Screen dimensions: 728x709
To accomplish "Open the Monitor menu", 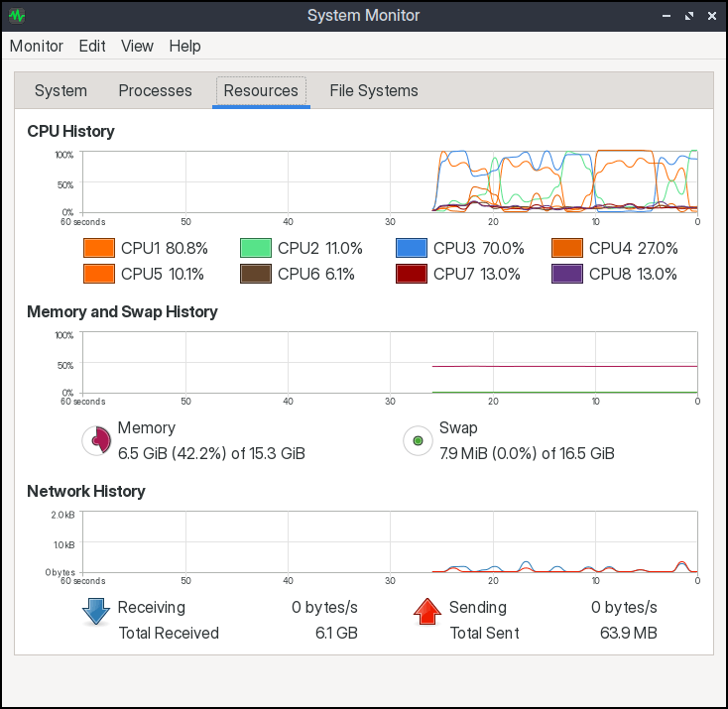I will pyautogui.click(x=37, y=46).
